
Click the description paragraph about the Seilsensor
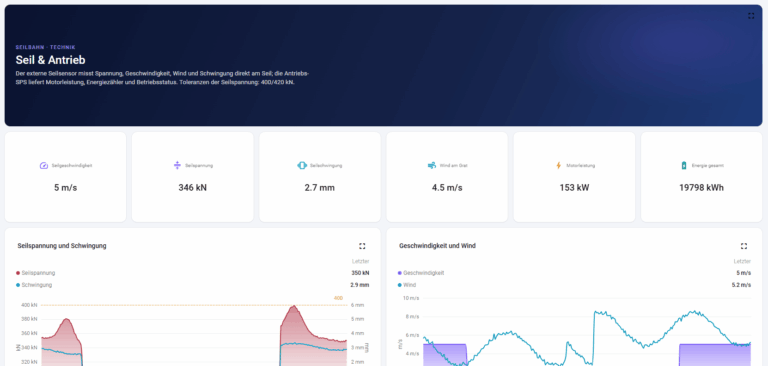coord(162,78)
